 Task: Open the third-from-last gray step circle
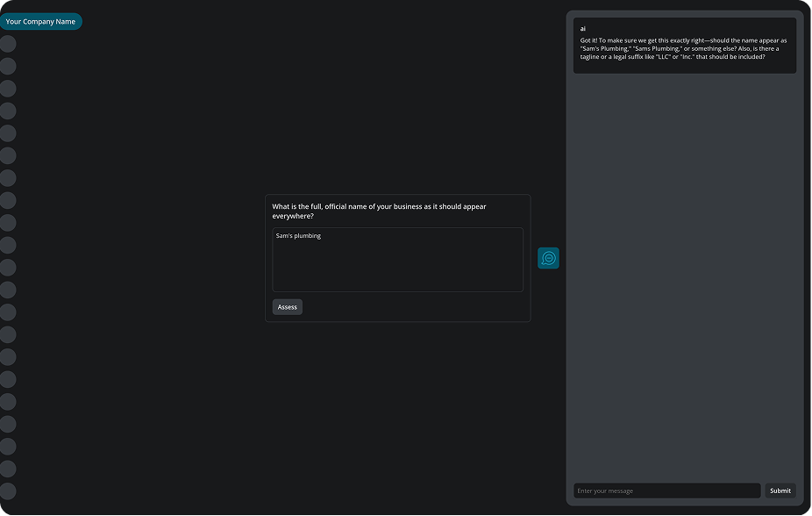(8, 447)
